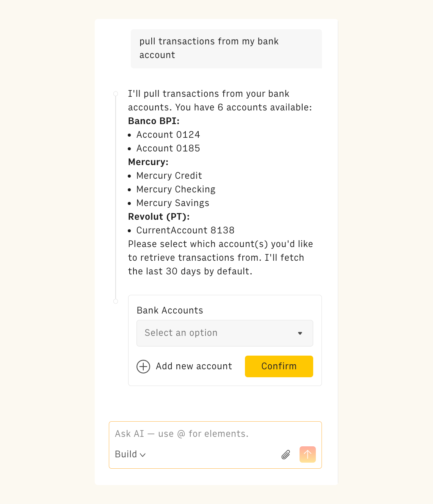Viewport: 433px width, 504px height.
Task: Expand the Bank Accounts option list
Action: tap(224, 333)
